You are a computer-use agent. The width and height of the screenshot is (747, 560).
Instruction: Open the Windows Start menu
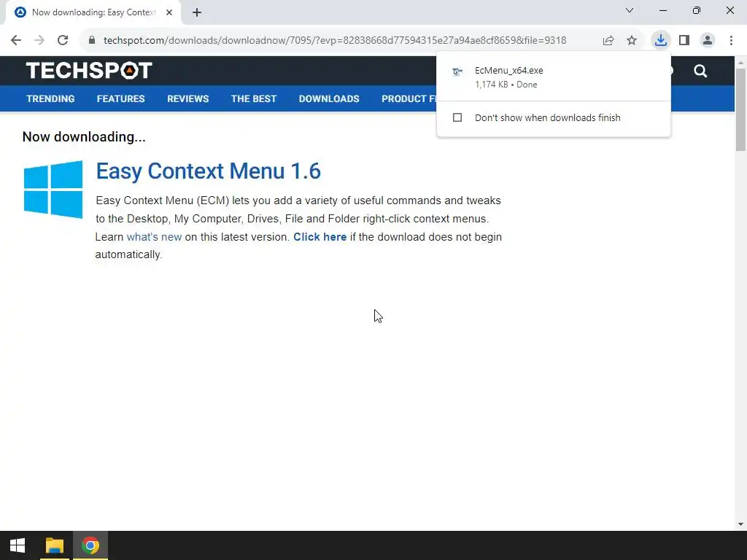pos(18,545)
